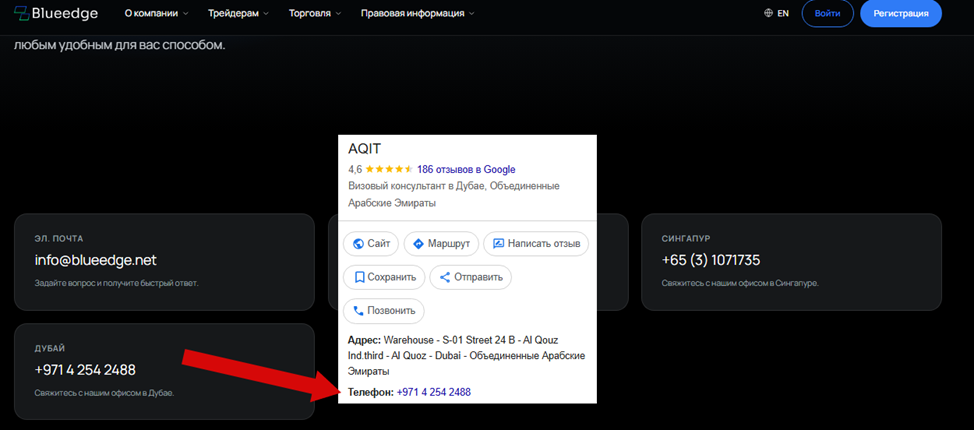Click the Регистрация button
Image resolution: width=974 pixels, height=430 pixels.
[901, 14]
